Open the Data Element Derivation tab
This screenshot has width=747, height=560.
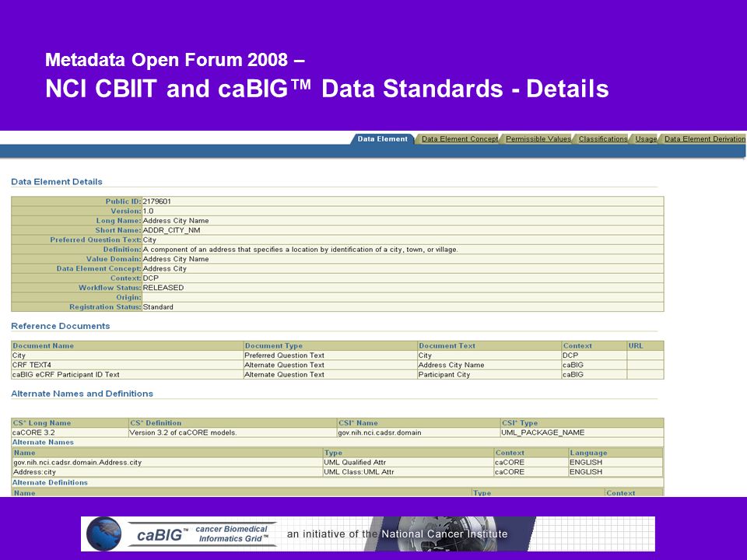[x=705, y=139]
